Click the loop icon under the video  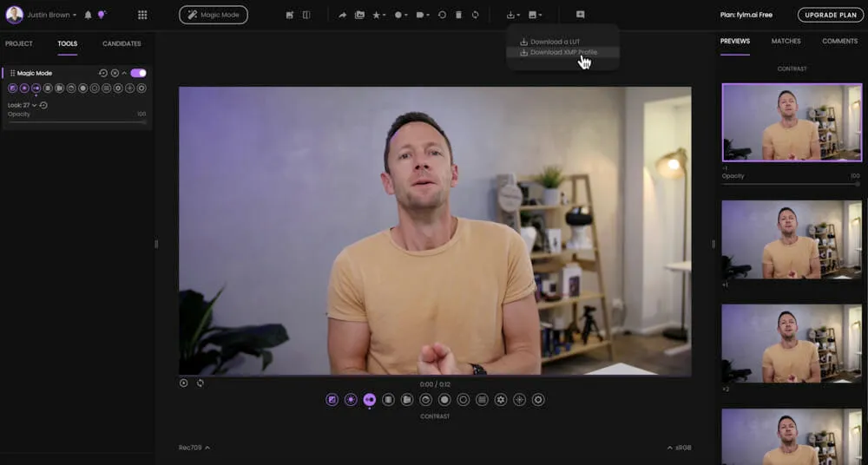(200, 383)
